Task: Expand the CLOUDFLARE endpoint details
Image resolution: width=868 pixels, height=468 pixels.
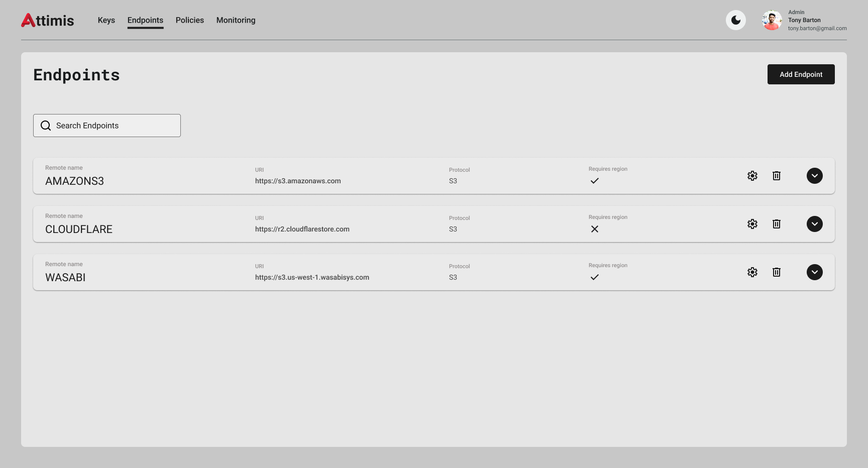Action: click(x=814, y=224)
